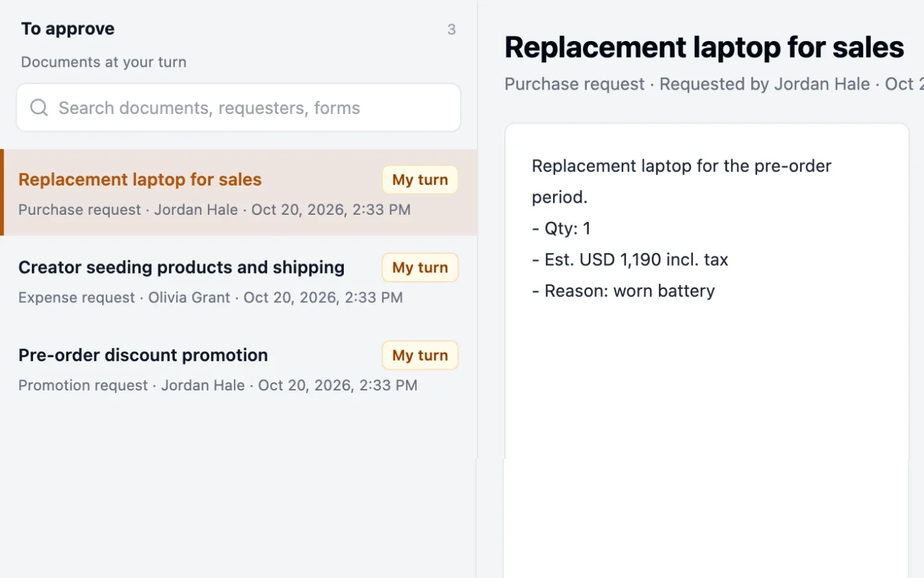Click My turn badge on Creator seeding row

tap(420, 268)
